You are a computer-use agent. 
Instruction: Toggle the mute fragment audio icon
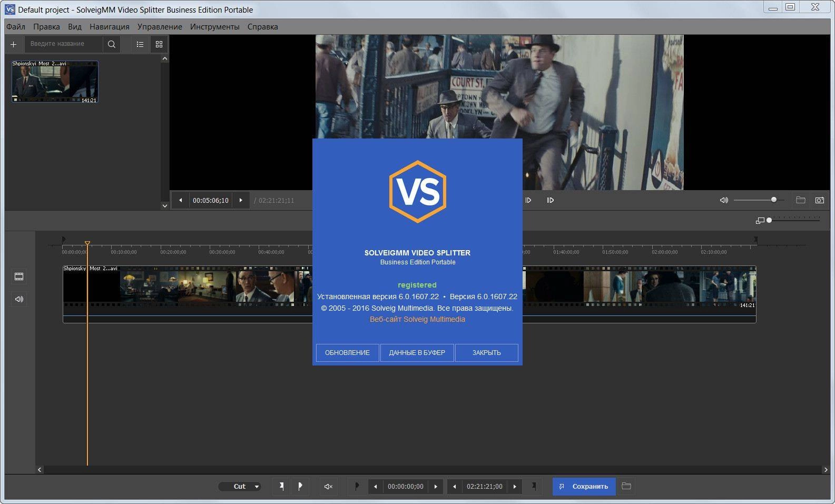328,487
